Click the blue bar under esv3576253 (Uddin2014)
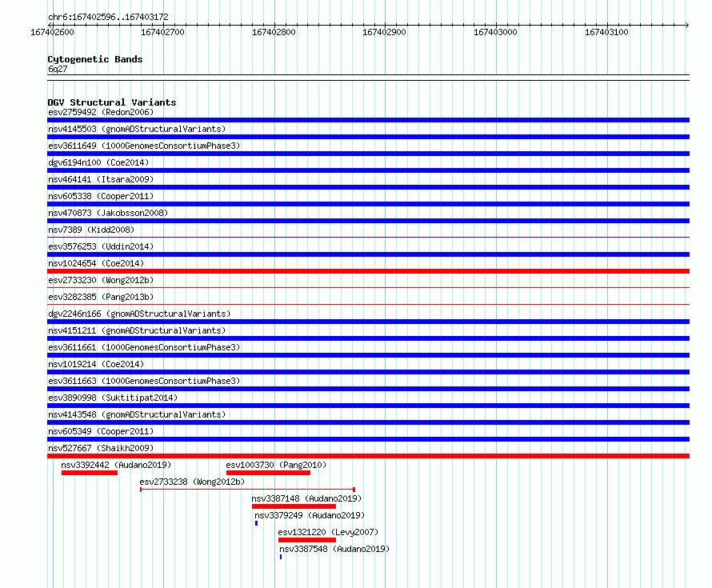Viewport: 712px width, 588px height. (x=368, y=254)
